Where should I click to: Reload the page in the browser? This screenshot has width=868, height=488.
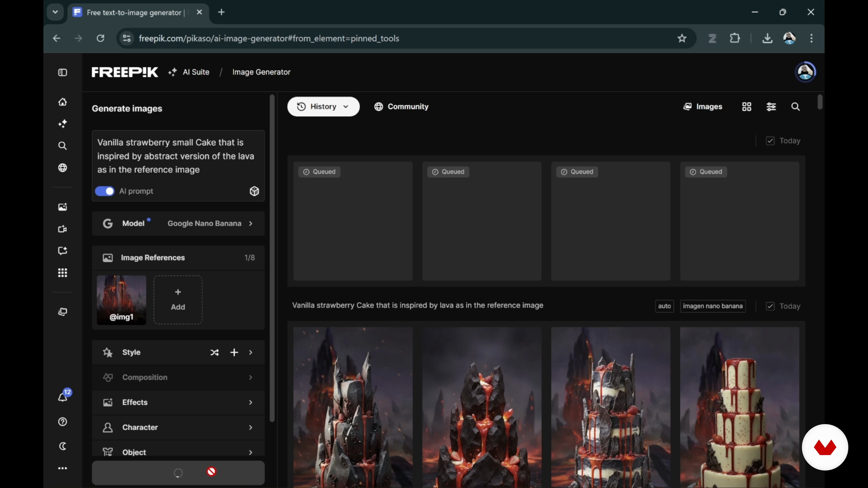[x=100, y=38]
